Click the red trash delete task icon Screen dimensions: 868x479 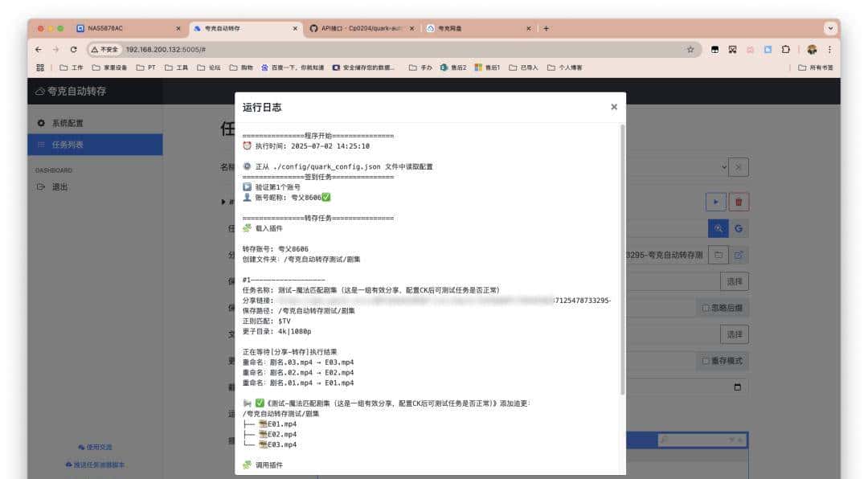739,202
